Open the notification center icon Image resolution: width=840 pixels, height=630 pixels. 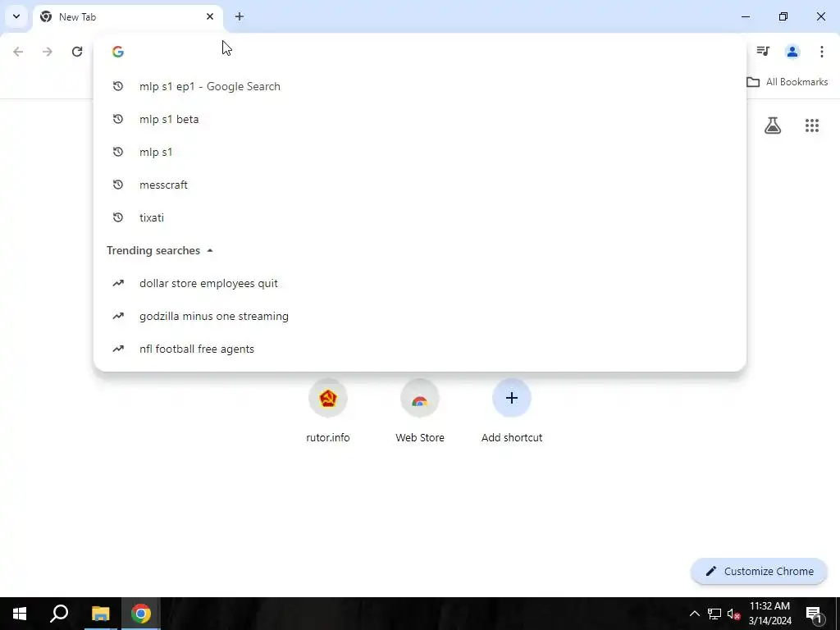814,614
